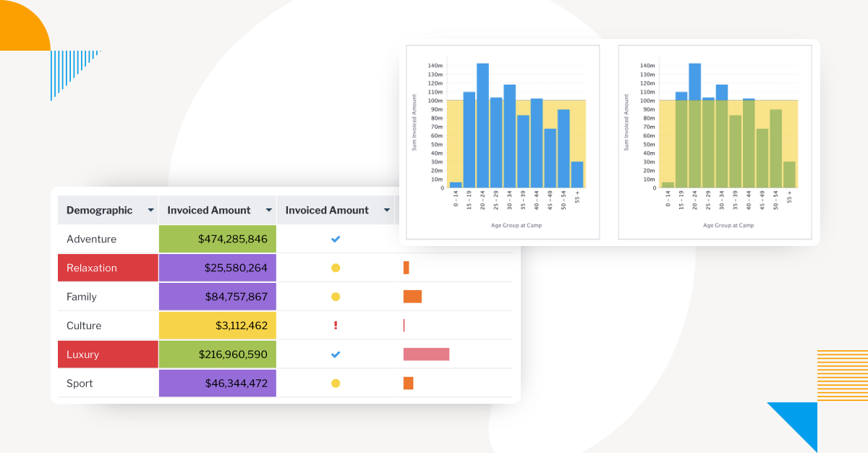Click the yellow $3,112,462 amount cell
The height and width of the screenshot is (453, 868).
coord(217,326)
